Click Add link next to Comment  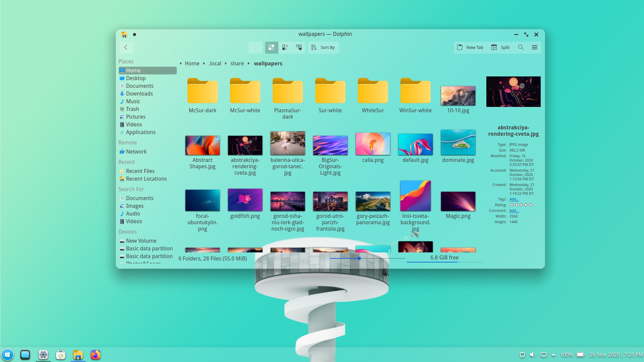pos(514,210)
